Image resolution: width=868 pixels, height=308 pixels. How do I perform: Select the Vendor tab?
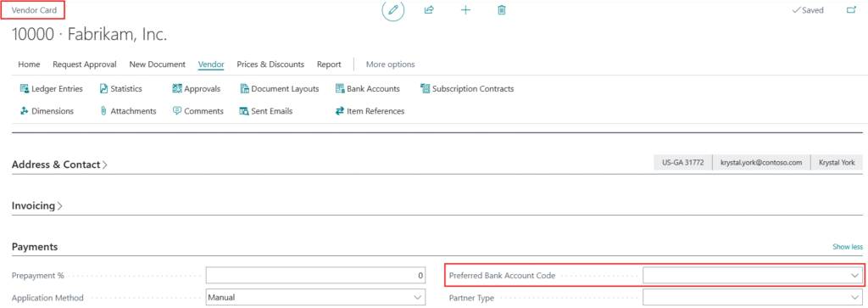click(x=211, y=64)
